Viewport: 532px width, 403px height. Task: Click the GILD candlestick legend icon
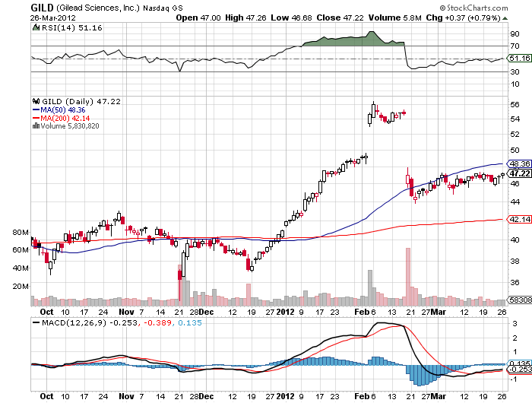[36, 101]
